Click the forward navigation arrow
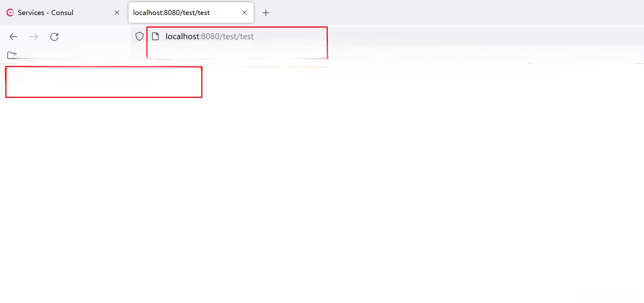 (34, 37)
